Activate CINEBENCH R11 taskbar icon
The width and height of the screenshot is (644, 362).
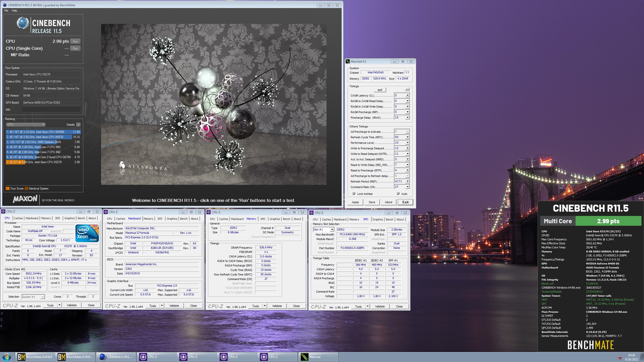click(x=116, y=357)
